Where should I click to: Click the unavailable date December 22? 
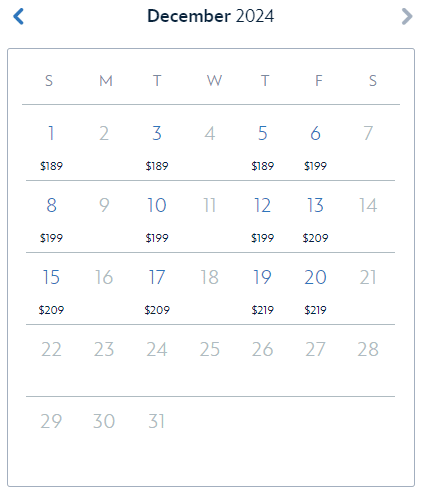coord(51,349)
